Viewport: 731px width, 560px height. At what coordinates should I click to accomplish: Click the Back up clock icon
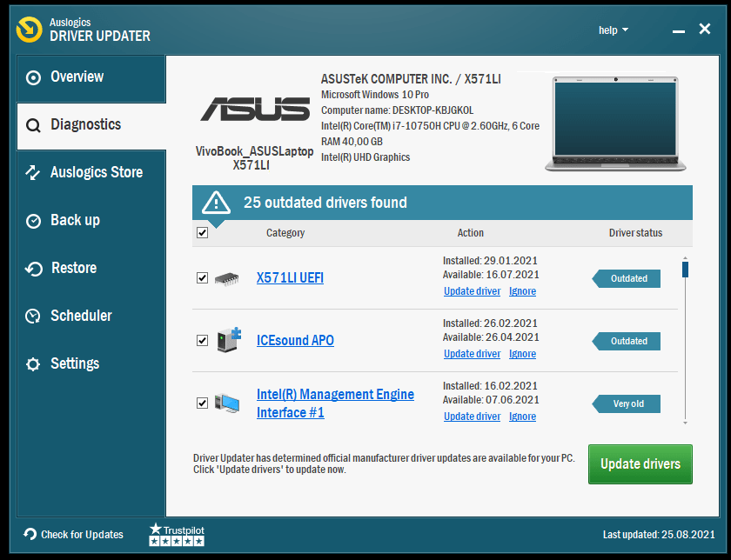33,221
